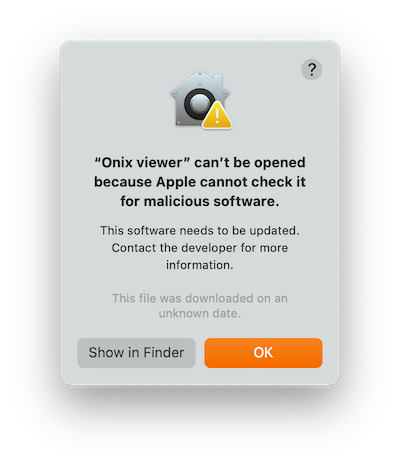This screenshot has width=400, height=465.
Task: Click the word "information." in the message
Action: (200, 265)
